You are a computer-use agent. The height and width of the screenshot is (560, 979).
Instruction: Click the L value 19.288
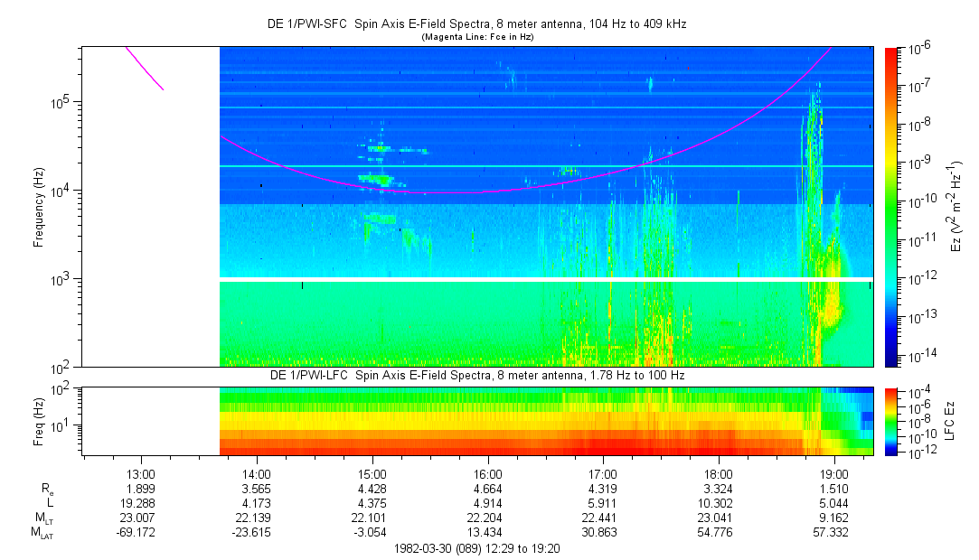[x=141, y=504]
